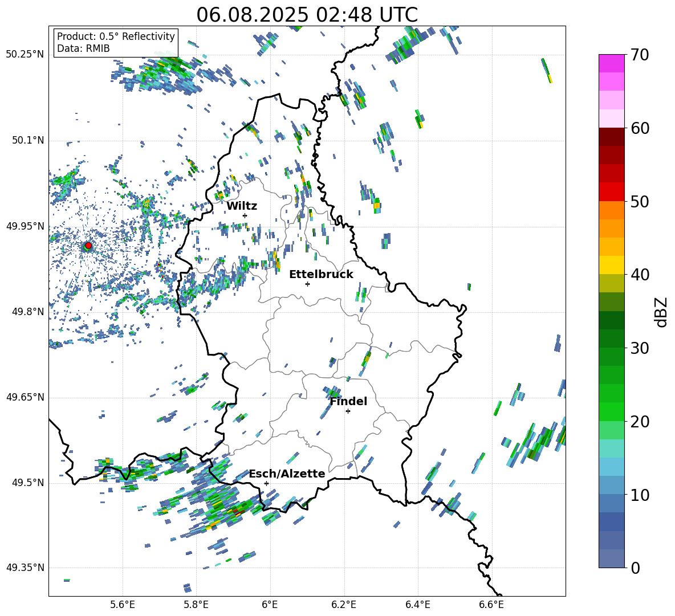Click the Wiltz station cross marker
Screen dimensions: 675x616
245,215
